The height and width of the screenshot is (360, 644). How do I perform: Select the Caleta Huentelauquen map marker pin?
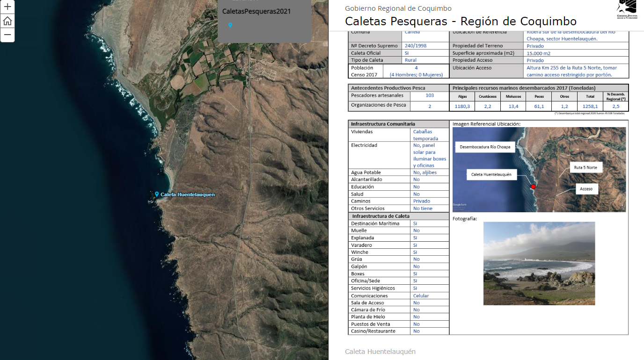point(157,194)
